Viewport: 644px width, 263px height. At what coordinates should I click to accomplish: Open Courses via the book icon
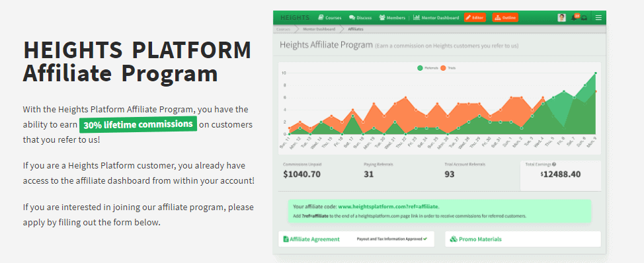click(330, 18)
